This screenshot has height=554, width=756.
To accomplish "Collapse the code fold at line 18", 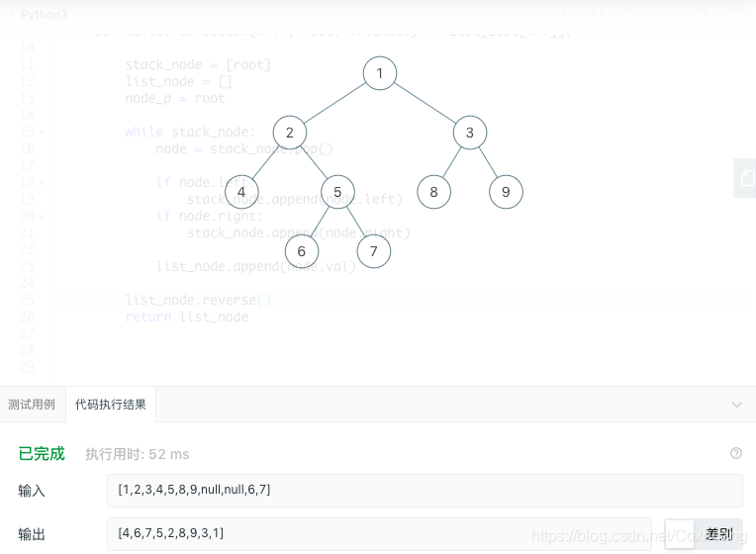I will pyautogui.click(x=42, y=183).
